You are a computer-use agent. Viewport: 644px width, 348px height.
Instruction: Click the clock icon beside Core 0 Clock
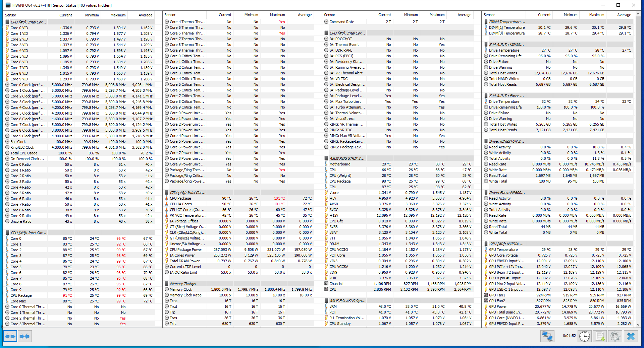[x=7, y=85]
